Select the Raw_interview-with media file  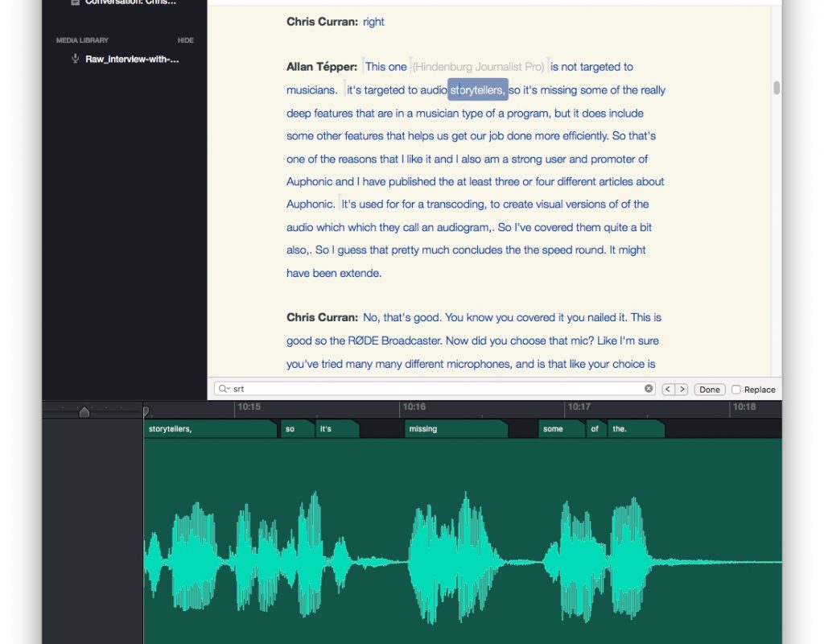(132, 59)
